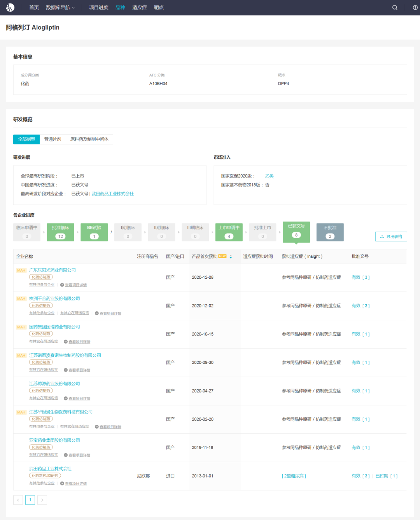Click the 化药新药/原研药 tag
The height and width of the screenshot is (520, 420).
pyautogui.click(x=45, y=476)
